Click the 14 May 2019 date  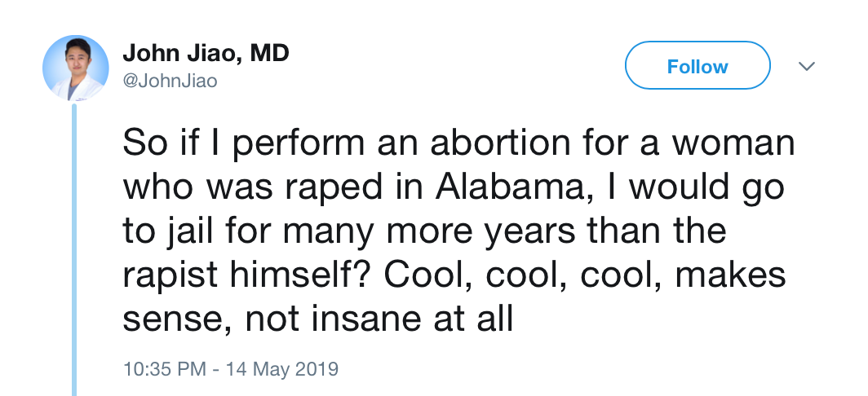[277, 368]
